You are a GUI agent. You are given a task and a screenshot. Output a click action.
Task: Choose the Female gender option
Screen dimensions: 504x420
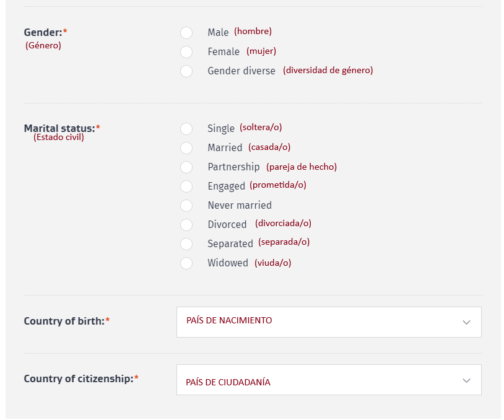186,52
